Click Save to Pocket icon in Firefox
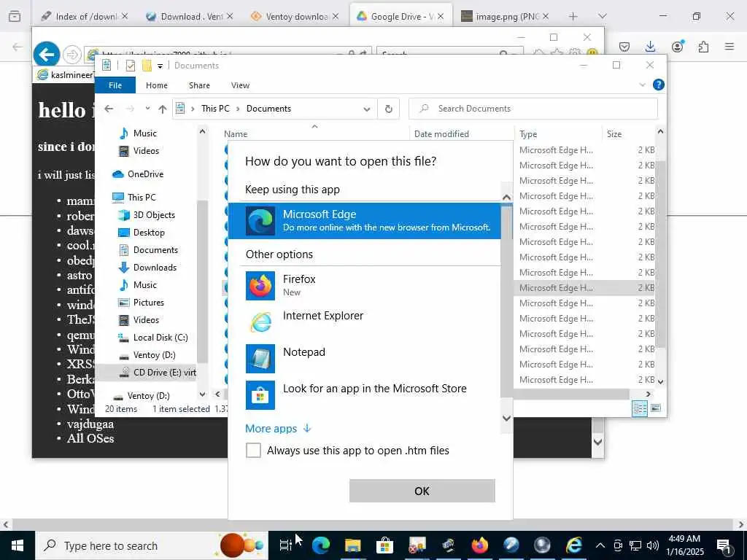 point(624,47)
